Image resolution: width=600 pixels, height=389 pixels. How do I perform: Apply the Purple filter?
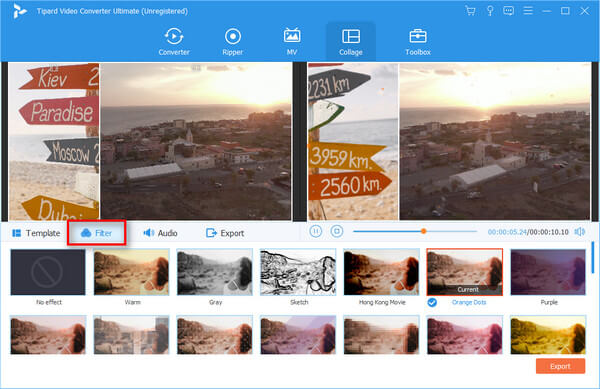point(548,272)
